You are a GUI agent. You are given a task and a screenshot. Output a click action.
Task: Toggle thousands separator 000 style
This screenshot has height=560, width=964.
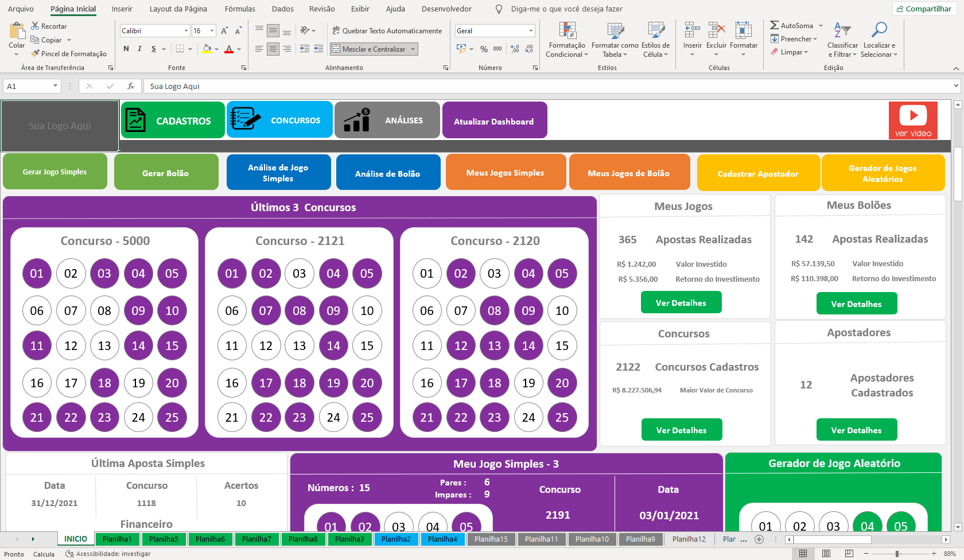(497, 49)
